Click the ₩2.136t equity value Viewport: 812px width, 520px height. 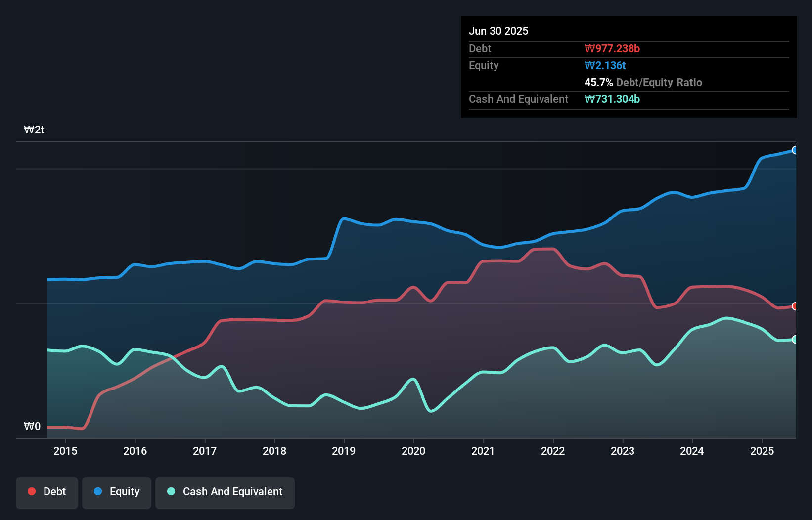click(x=605, y=65)
